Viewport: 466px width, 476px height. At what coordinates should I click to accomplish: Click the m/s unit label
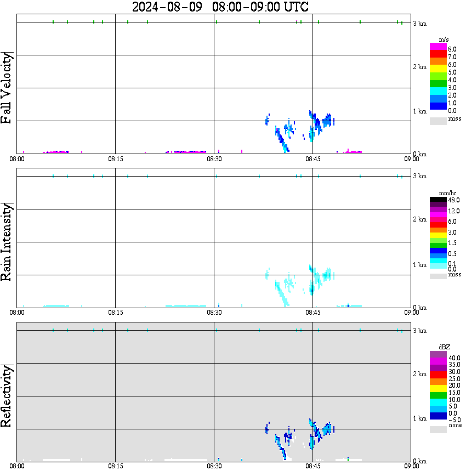pos(444,39)
